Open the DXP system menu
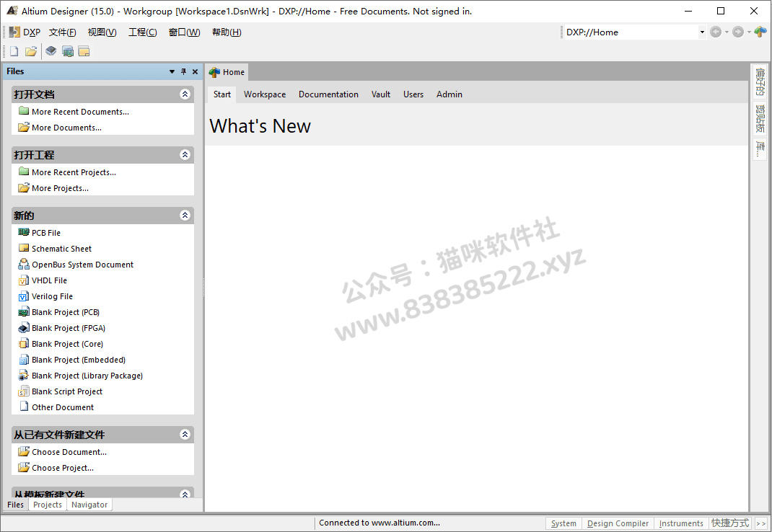This screenshot has width=772, height=532. tap(25, 32)
